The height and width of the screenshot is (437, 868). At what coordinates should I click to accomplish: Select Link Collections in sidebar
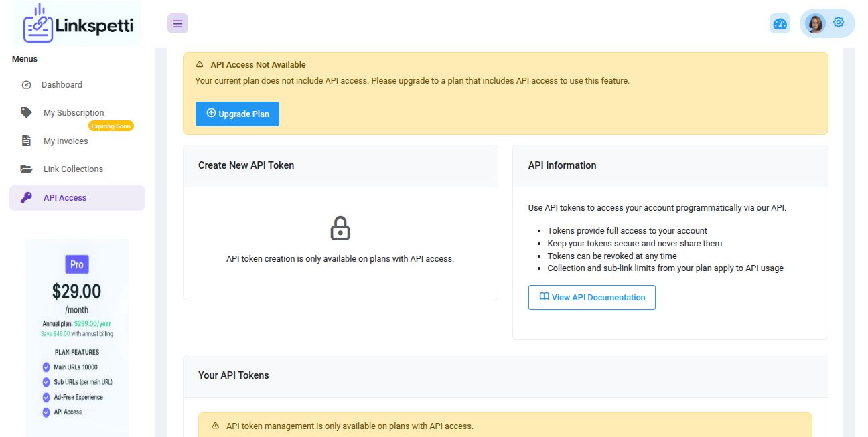[x=73, y=169]
